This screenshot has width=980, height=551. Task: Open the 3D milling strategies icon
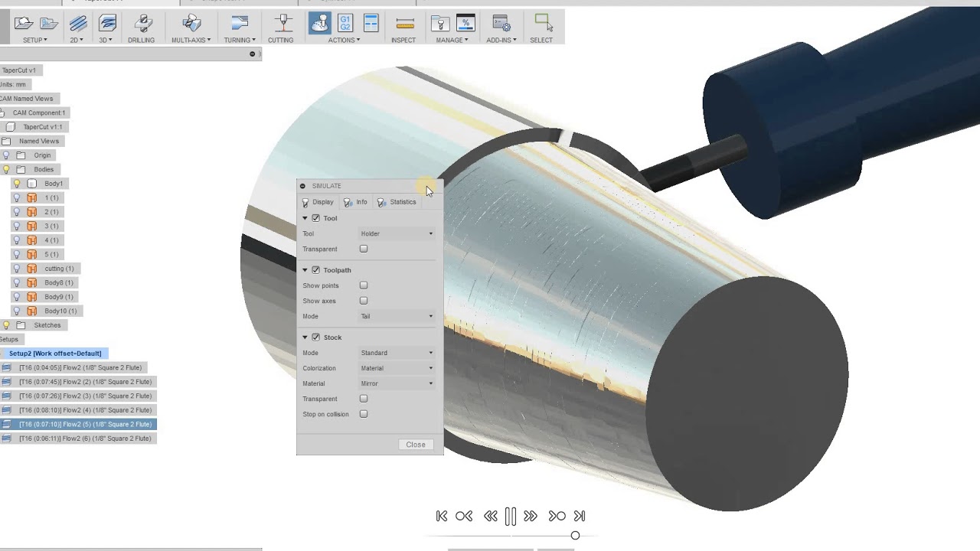pyautogui.click(x=107, y=23)
